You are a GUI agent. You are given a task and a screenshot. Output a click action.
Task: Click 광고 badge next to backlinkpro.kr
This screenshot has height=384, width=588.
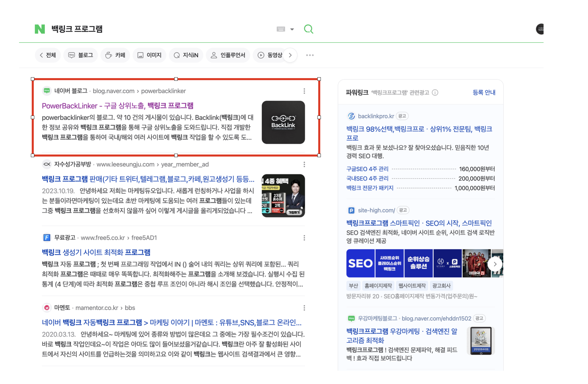[x=402, y=116]
